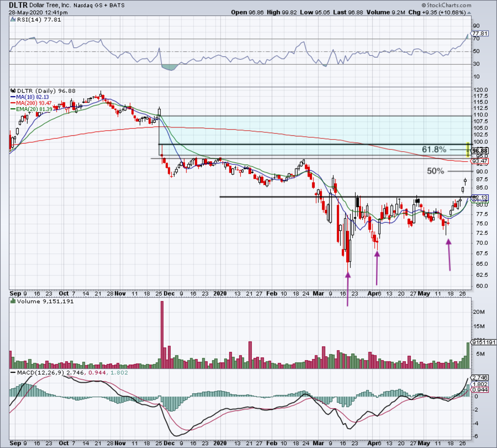Click the 'EMA(20) 81.39' legend entry
Screen dimensions: 497x448
[34, 109]
